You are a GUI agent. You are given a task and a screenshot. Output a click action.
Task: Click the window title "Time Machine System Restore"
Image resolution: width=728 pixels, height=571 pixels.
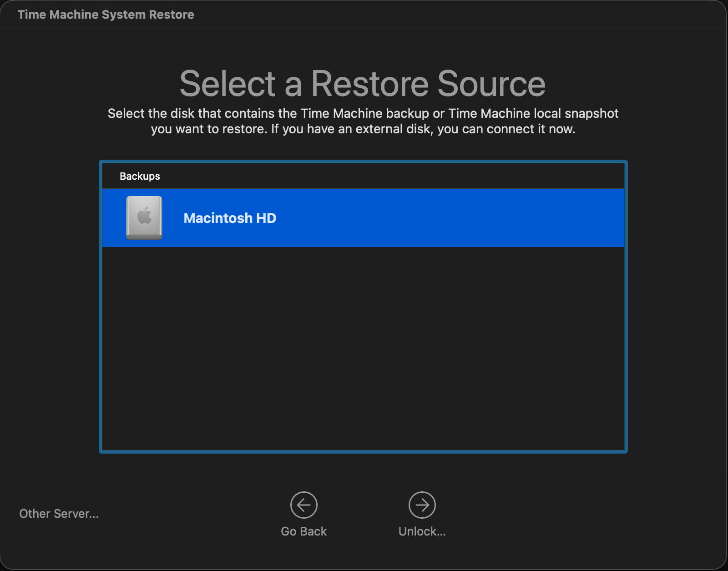click(106, 15)
